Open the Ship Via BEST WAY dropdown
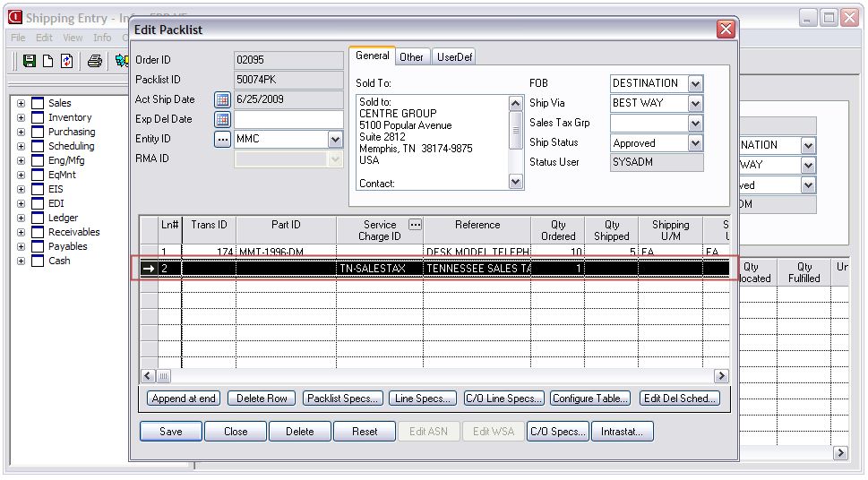Image resolution: width=868 pixels, height=480 pixels. click(x=695, y=103)
